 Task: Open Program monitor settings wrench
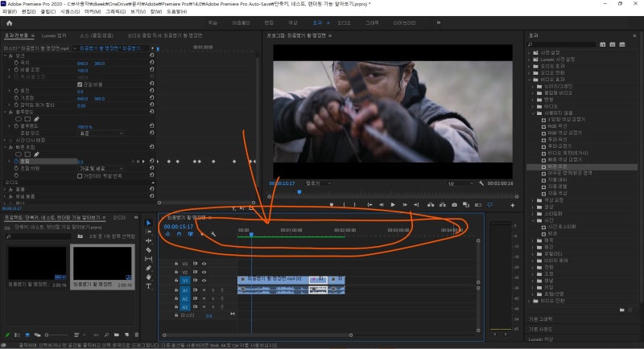tap(481, 183)
